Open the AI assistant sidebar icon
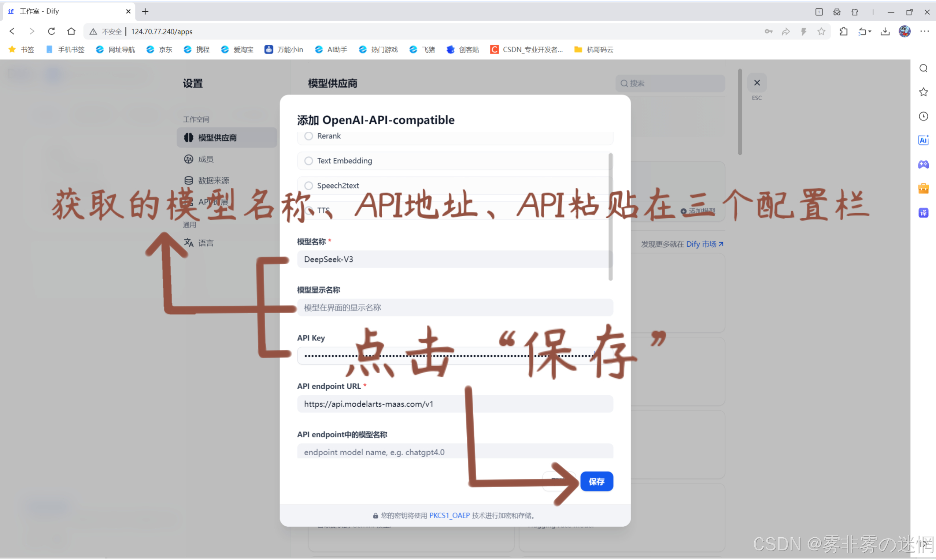 point(923,140)
